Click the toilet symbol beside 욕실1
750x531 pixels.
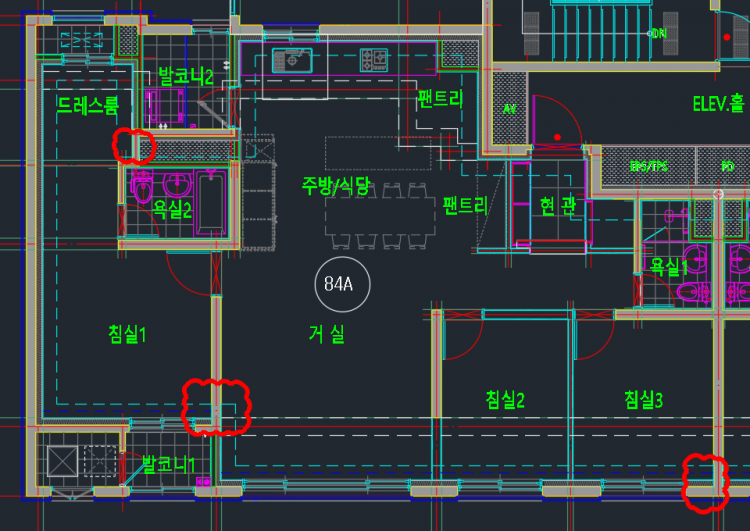pyautogui.click(x=692, y=292)
